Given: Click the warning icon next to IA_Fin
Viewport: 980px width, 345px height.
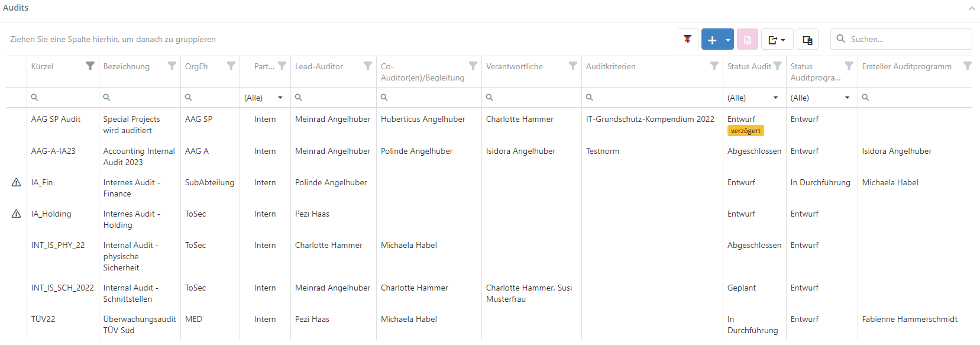Looking at the screenshot, I should (x=17, y=183).
